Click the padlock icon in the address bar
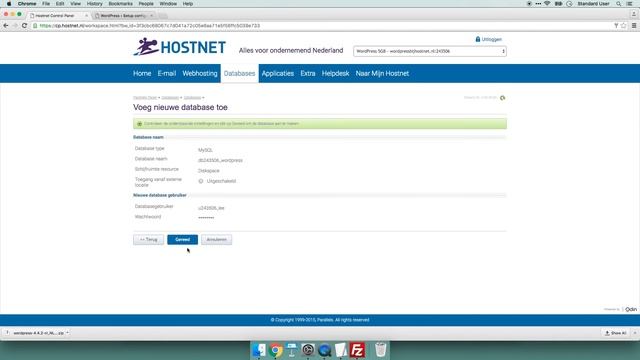Image resolution: width=640 pixels, height=360 pixels. [36, 26]
